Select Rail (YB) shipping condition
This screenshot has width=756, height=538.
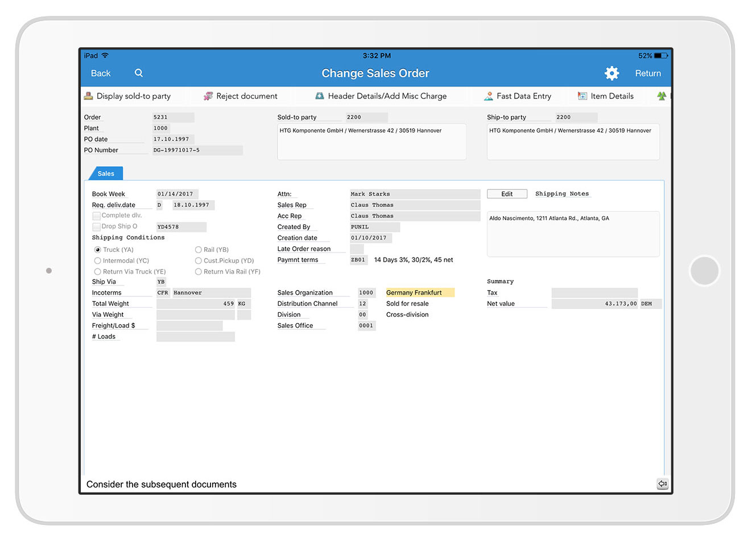199,250
